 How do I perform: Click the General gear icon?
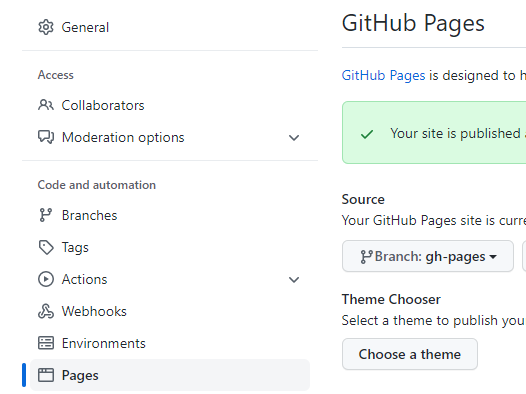[46, 27]
